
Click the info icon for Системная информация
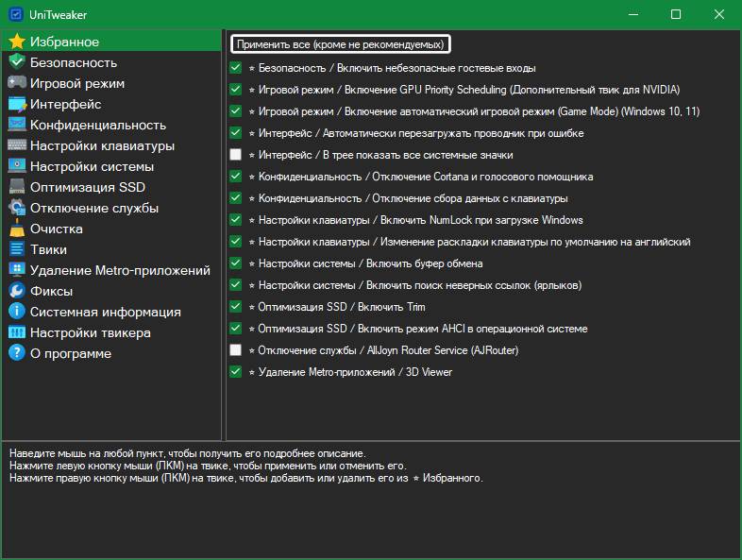[x=16, y=312]
